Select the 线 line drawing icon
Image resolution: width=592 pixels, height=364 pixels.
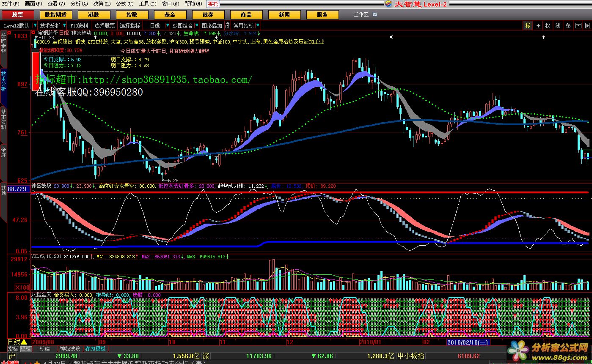(558, 26)
